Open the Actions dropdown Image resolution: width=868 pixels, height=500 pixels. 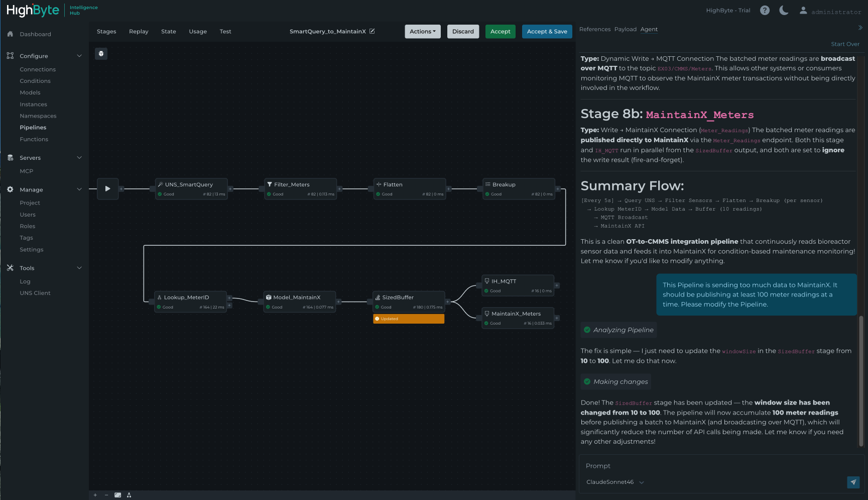pos(422,31)
